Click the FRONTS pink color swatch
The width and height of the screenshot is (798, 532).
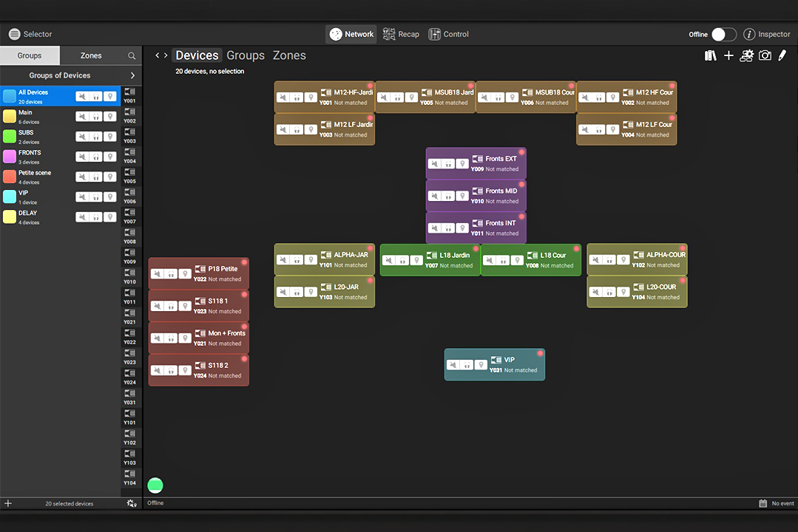10,156
